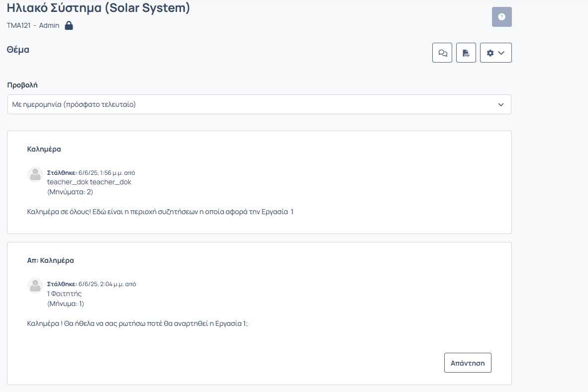This screenshot has width=588, height=392.
Task: Click the forum conversations speech-bubble icon
Action: (x=442, y=53)
